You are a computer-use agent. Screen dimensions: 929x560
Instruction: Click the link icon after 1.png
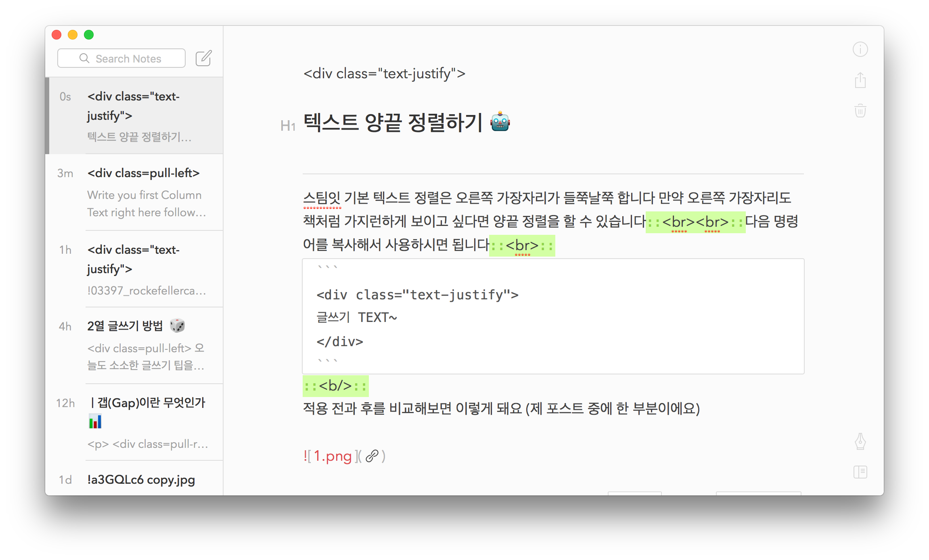coord(372,456)
